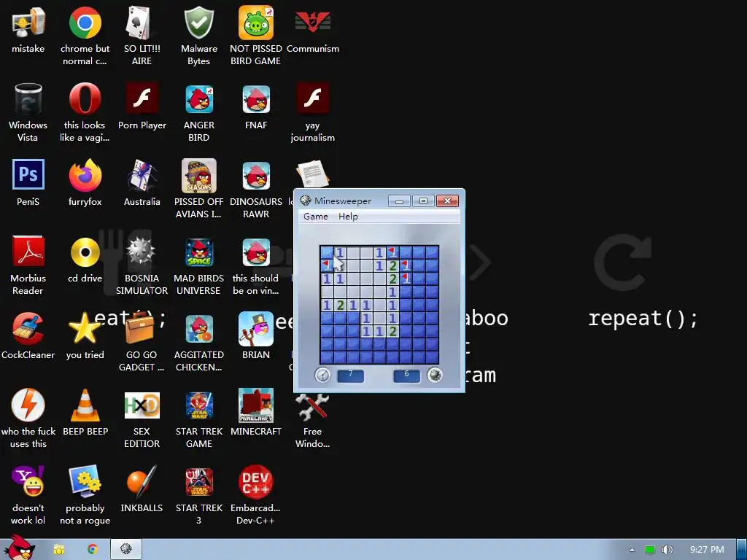
Task: Click the 'probably not a rogue' icon
Action: coord(85,481)
